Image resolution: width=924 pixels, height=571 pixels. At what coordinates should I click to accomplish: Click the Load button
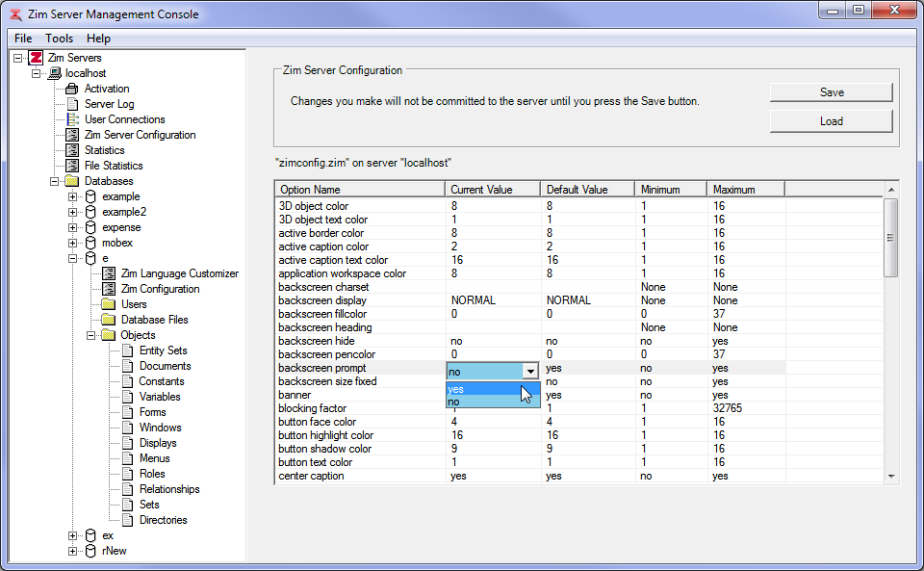(x=832, y=121)
